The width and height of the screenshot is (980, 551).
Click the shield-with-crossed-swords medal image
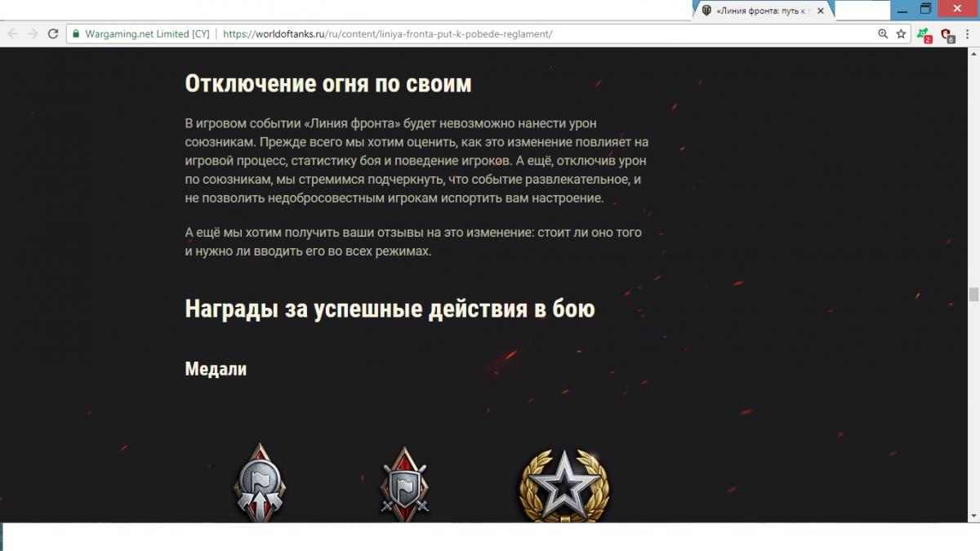tap(404, 485)
